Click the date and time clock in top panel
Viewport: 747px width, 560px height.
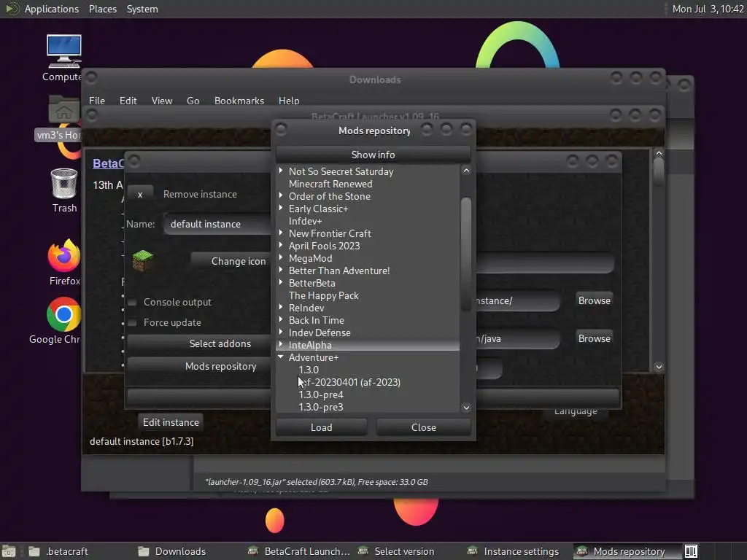[x=708, y=9]
